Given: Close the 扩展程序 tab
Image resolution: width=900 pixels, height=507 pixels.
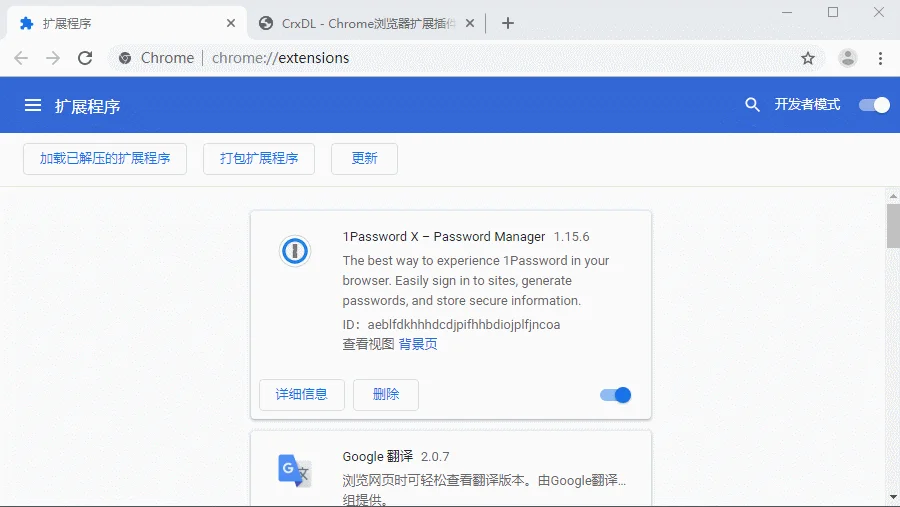Looking at the screenshot, I should coord(231,24).
